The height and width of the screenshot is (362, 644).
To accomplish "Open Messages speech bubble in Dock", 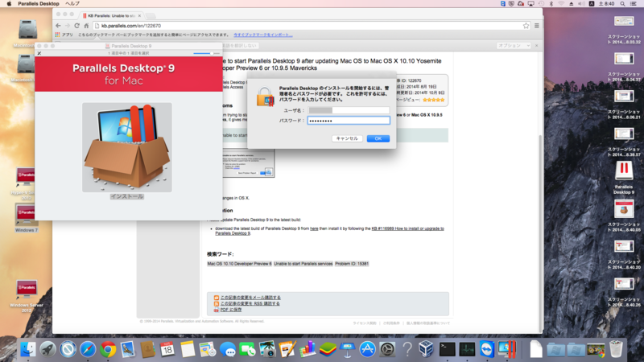I will (x=228, y=349).
